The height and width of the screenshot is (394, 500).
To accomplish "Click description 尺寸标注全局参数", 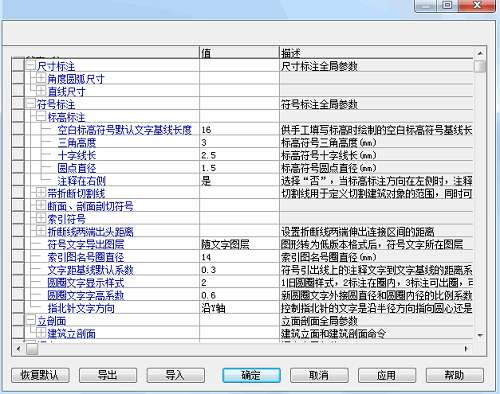I will click(x=319, y=66).
